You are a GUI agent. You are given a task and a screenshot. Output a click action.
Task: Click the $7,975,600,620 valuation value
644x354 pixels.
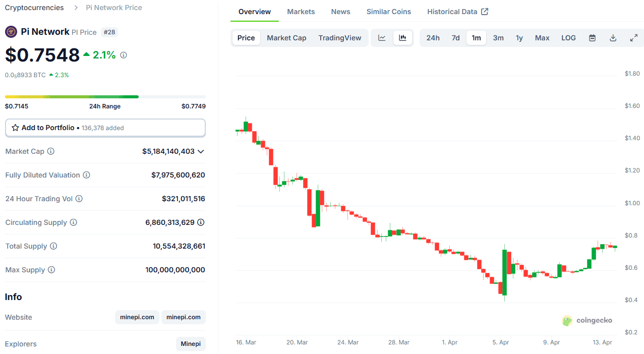(178, 175)
